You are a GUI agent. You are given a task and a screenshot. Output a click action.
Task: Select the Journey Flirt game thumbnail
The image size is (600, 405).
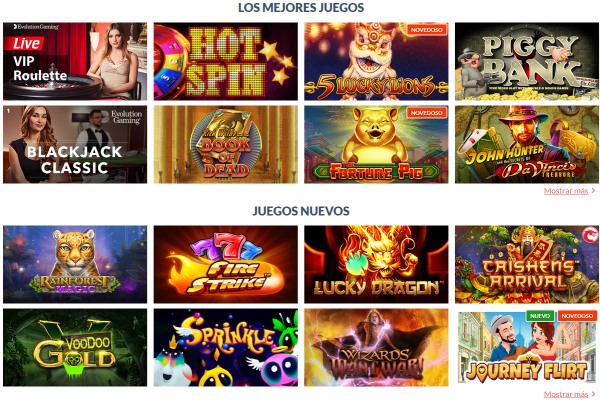pyautogui.click(x=527, y=348)
